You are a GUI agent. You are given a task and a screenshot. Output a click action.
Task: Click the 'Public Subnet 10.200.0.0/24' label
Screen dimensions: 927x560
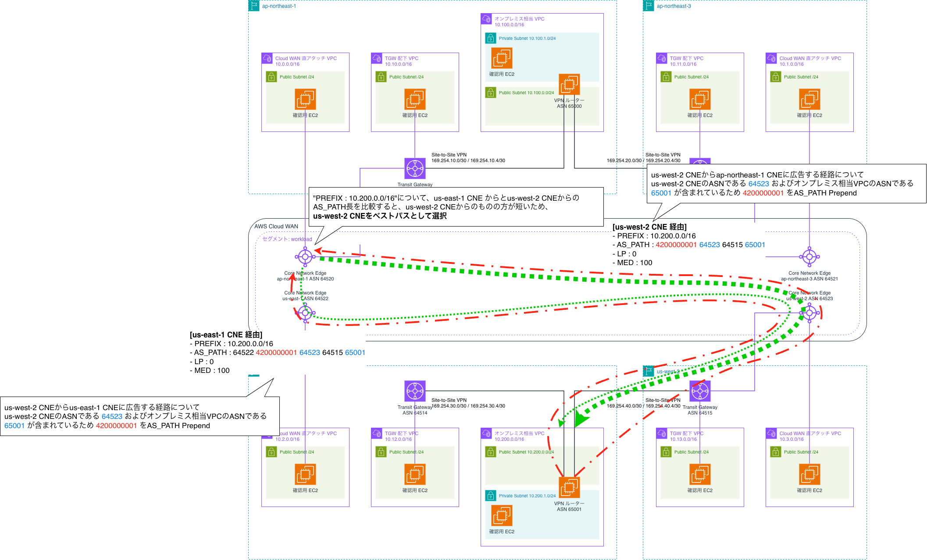(x=527, y=452)
